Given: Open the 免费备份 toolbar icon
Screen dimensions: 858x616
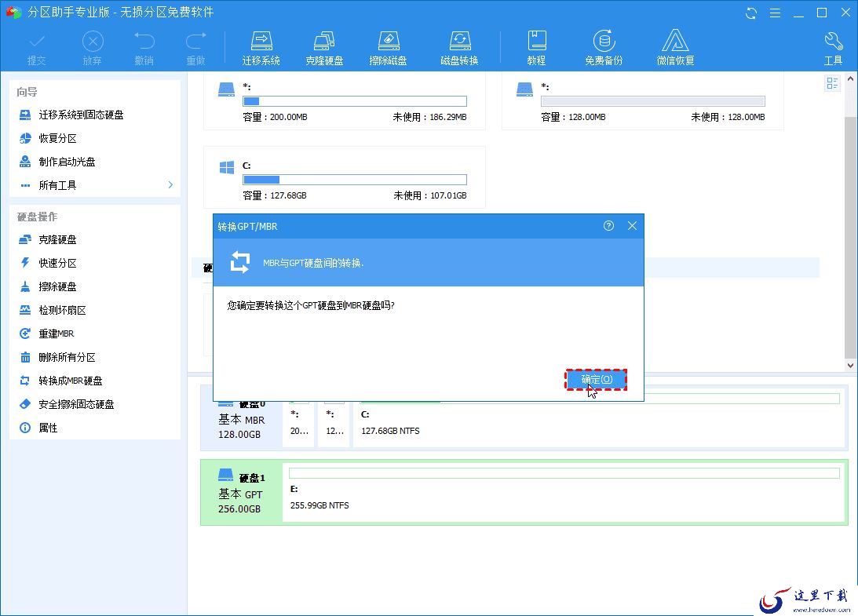Looking at the screenshot, I should 604,48.
